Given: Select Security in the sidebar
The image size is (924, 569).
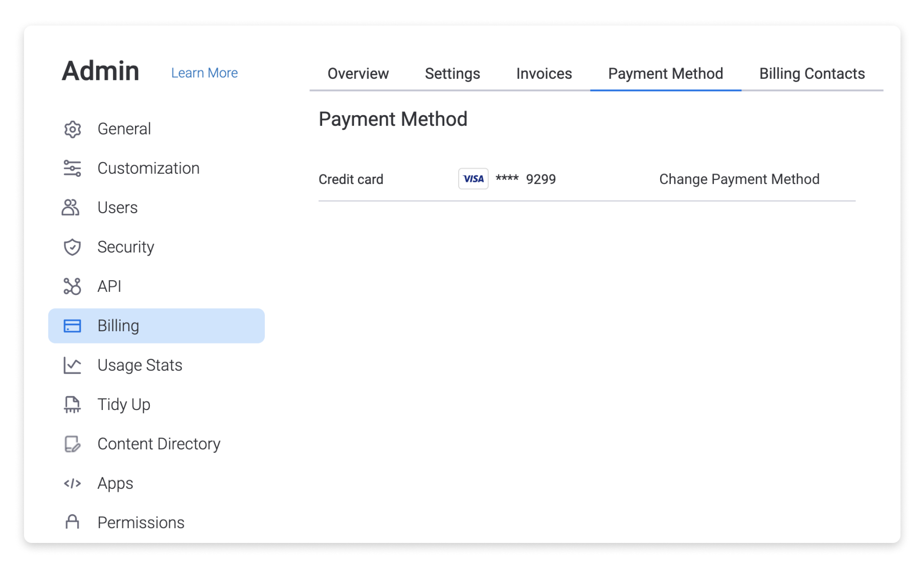Looking at the screenshot, I should coord(156,247).
